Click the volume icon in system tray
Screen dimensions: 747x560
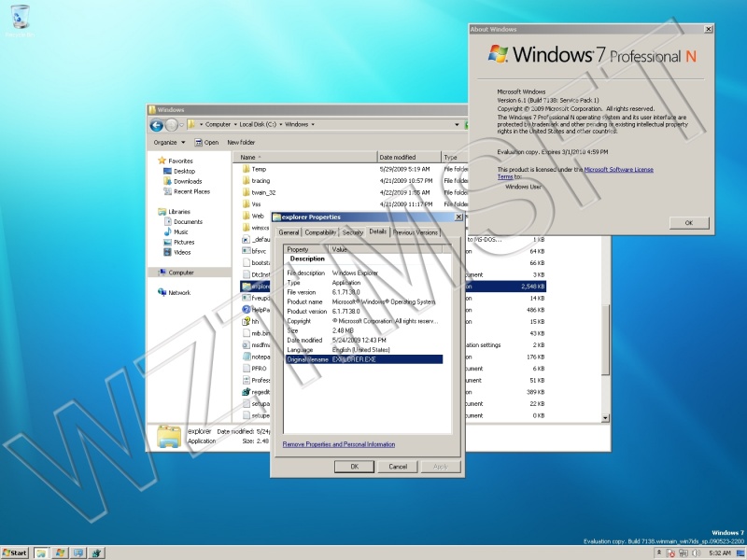click(x=697, y=553)
